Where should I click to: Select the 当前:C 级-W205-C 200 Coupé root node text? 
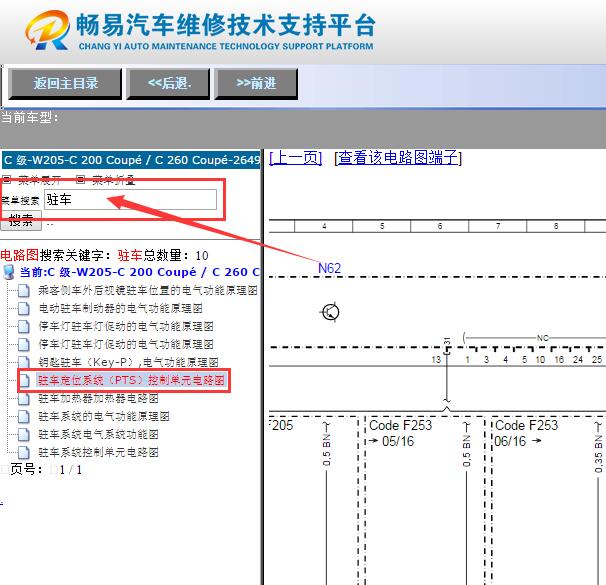point(140,272)
